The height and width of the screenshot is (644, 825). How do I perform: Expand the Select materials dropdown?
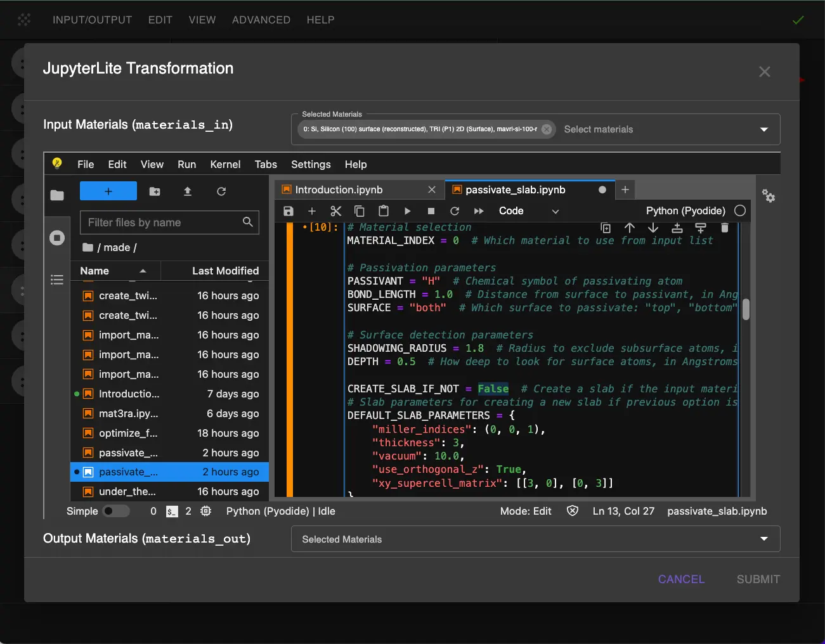click(x=763, y=129)
